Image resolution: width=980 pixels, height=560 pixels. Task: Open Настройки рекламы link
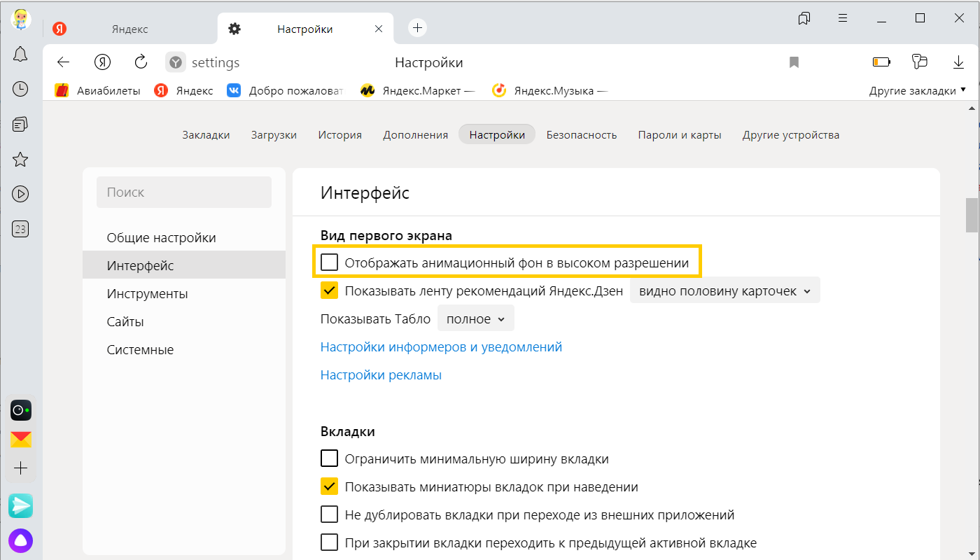pos(381,374)
